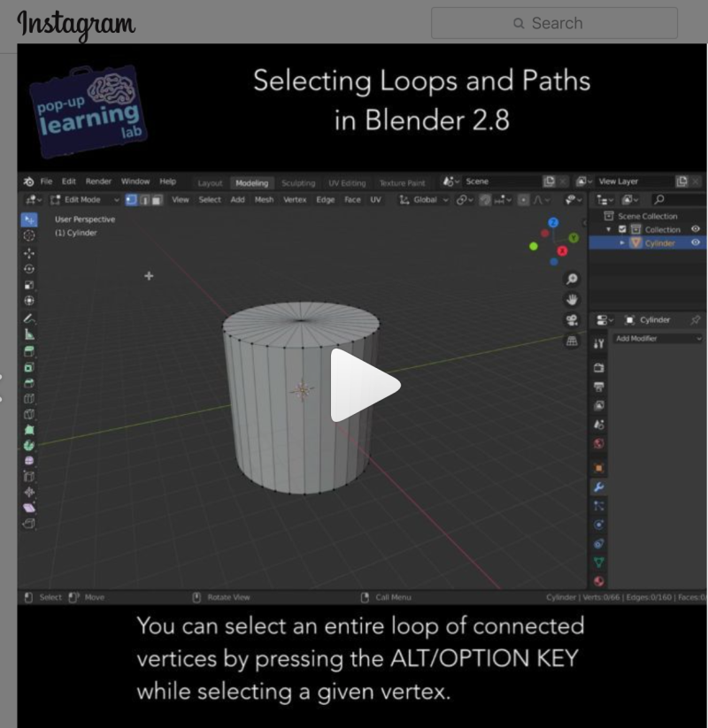Open the File menu in Blender
The width and height of the screenshot is (708, 728).
tap(46, 181)
